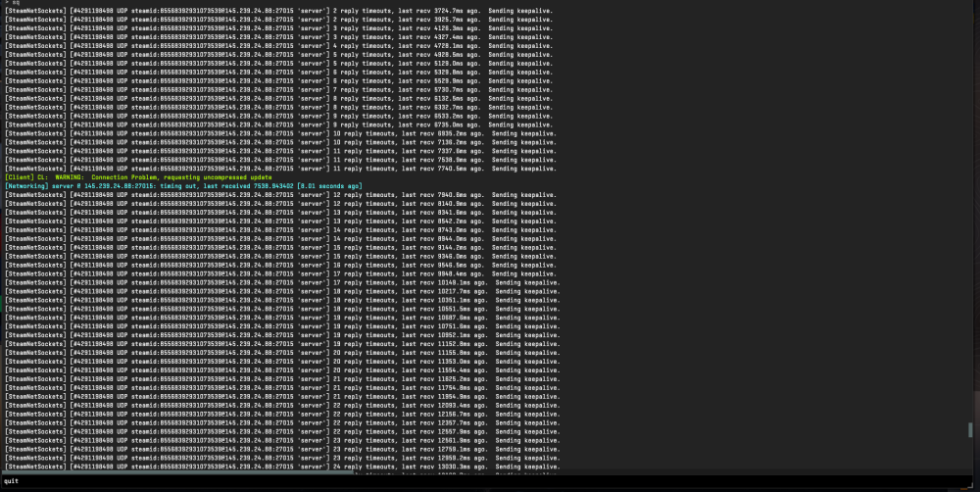Click the horizontal scrollbar above the command input
Viewport: 980px width, 492px height.
177,472
